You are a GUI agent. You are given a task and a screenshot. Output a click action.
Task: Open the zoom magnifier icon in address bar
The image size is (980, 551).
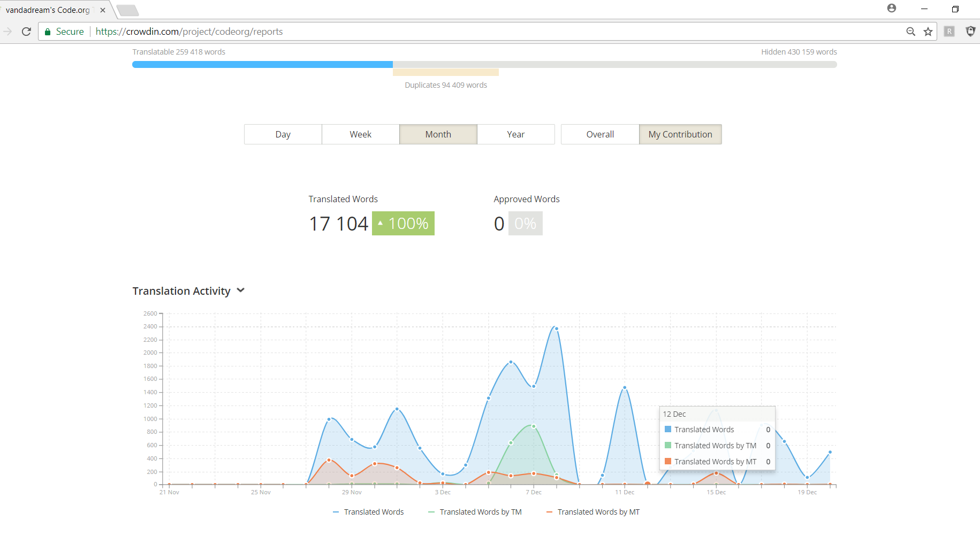(x=910, y=32)
